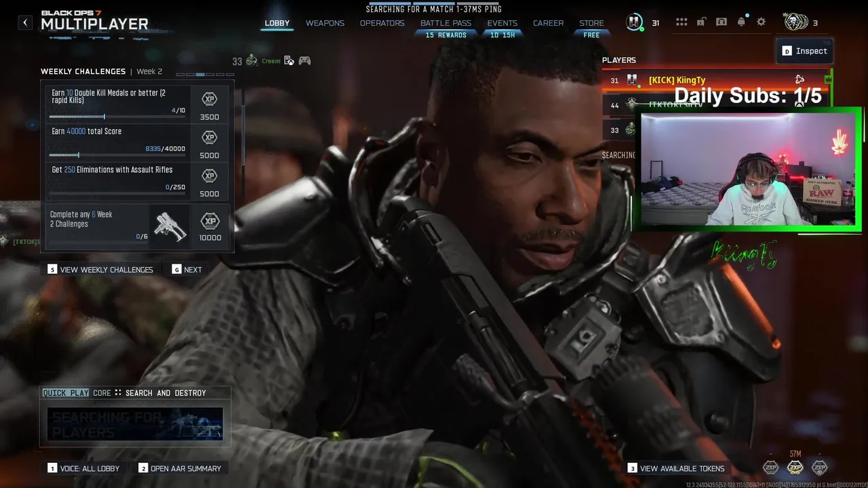The height and width of the screenshot is (488, 868).
Task: Click the 15 Rewards badge under Battle Pass
Action: (x=446, y=35)
